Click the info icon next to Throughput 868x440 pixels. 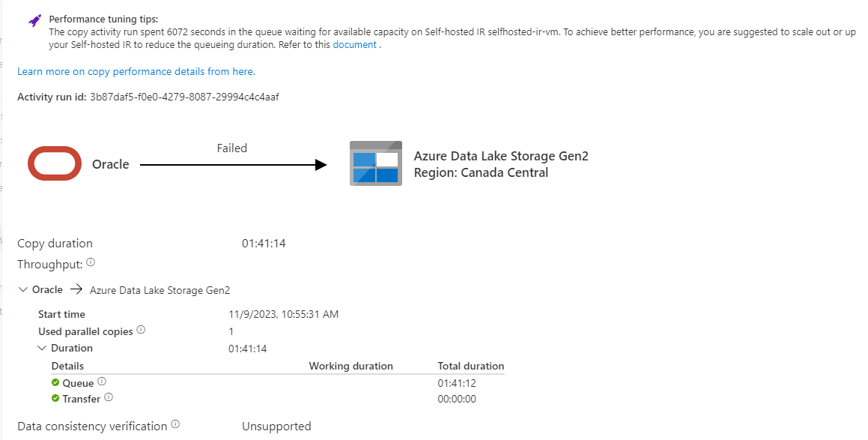coord(91,262)
